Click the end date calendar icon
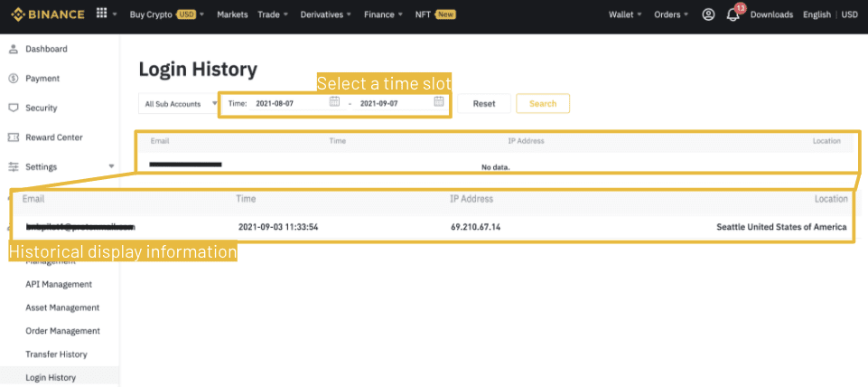Image resolution: width=868 pixels, height=387 pixels. tap(439, 102)
